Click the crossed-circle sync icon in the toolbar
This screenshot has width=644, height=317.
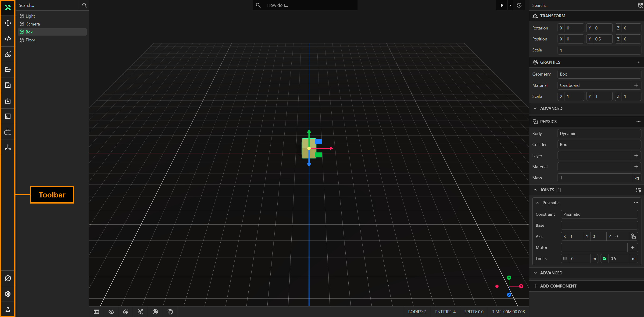8,278
